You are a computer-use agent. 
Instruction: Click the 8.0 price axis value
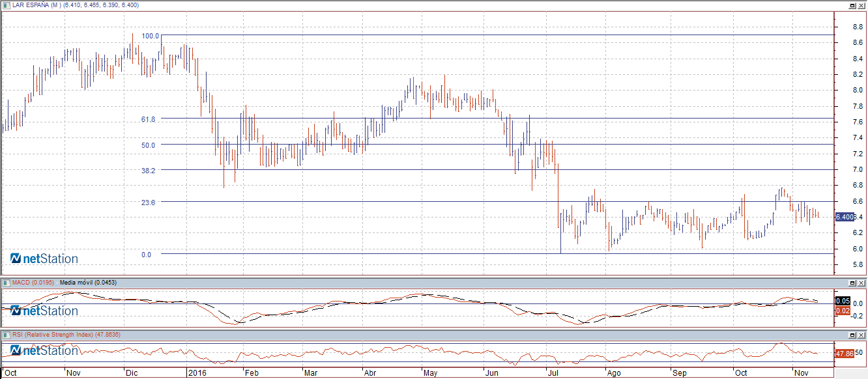[858, 90]
